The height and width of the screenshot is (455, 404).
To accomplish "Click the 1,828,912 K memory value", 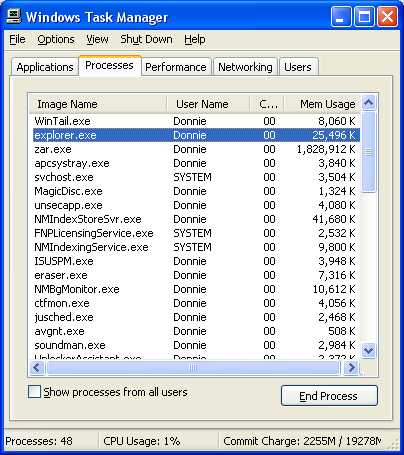I will (326, 149).
